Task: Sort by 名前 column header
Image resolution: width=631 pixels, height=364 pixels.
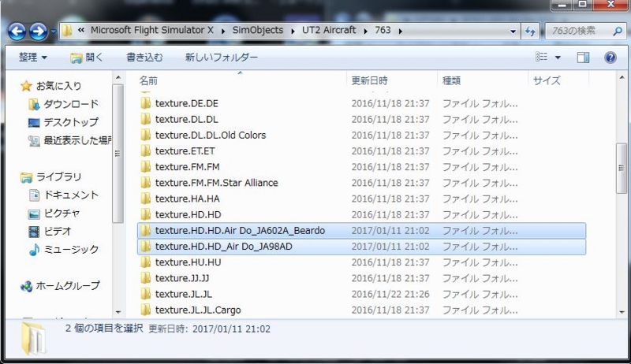Action: [148, 80]
